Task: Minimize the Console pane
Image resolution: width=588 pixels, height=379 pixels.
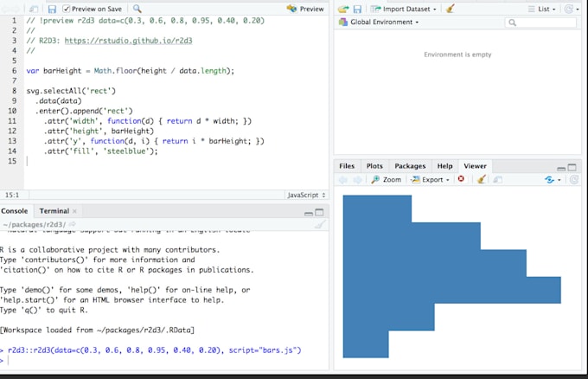Action: tap(309, 213)
